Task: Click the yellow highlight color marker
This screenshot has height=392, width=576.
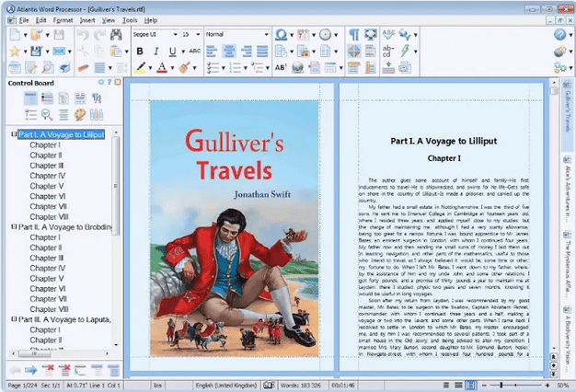Action: [x=140, y=67]
